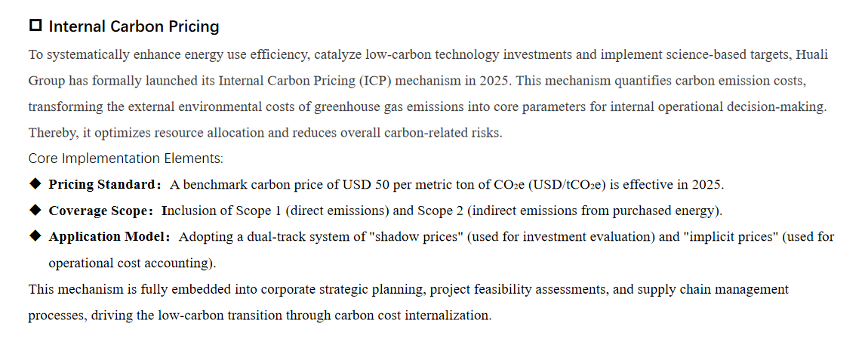Click the diamond bullet beside Coverage Scope
The height and width of the screenshot is (351, 868).
[35, 209]
